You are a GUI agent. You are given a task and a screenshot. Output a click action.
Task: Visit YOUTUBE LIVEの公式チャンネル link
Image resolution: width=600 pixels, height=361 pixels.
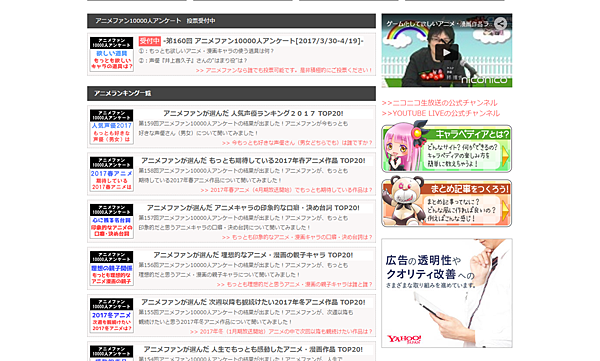(x=441, y=113)
